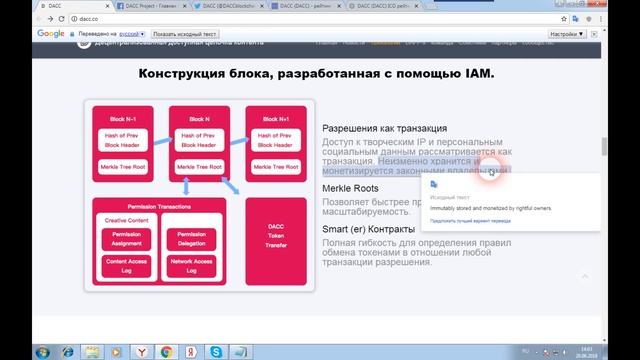Click the taskbar clock

587,353
